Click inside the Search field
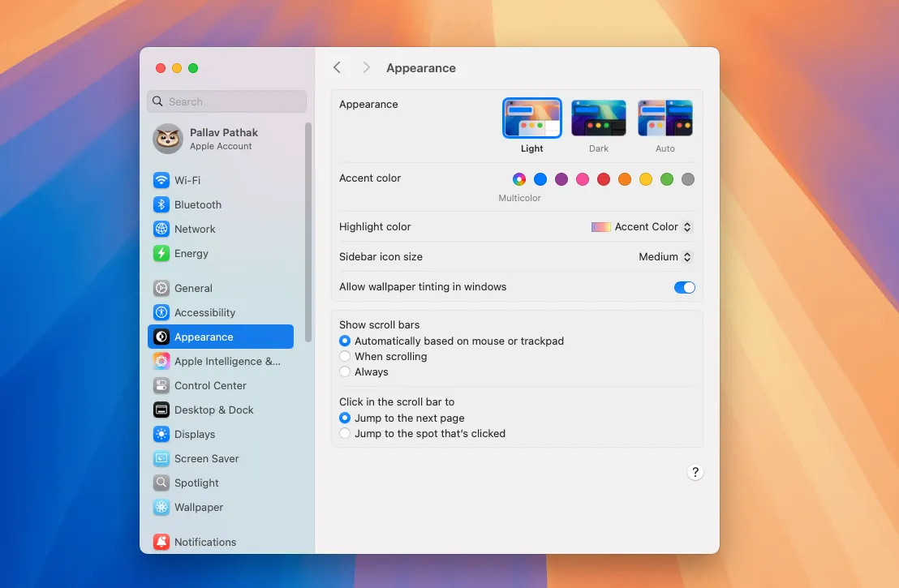Viewport: 899px width, 588px height. coord(226,101)
